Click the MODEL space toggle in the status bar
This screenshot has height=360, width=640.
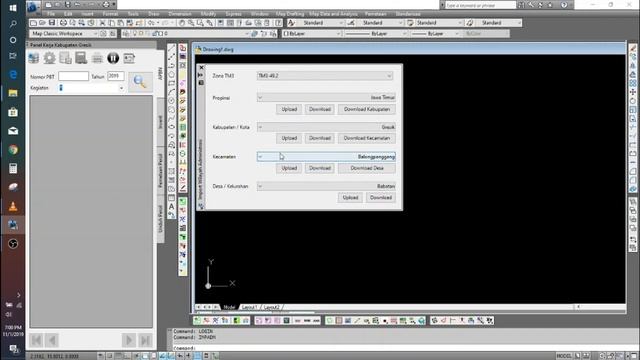pyautogui.click(x=564, y=356)
